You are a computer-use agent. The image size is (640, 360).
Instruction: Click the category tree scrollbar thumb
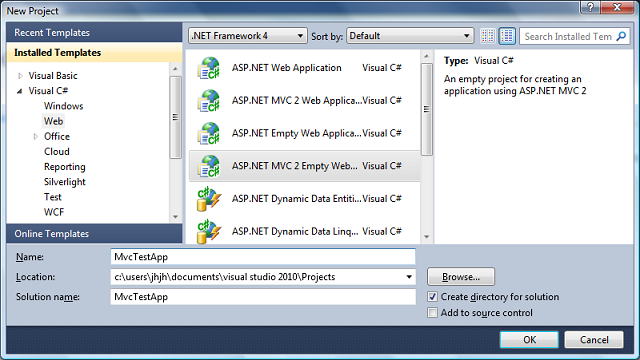coord(176,117)
